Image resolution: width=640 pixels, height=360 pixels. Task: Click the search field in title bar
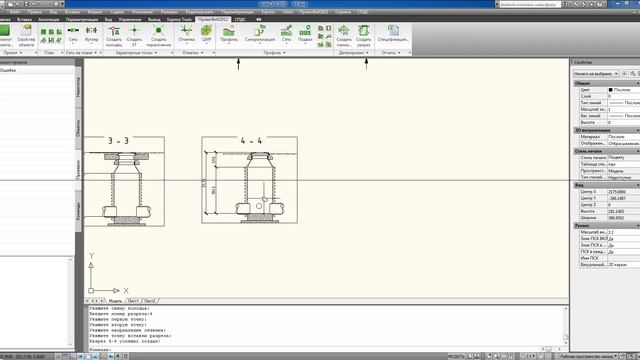click(x=529, y=4)
